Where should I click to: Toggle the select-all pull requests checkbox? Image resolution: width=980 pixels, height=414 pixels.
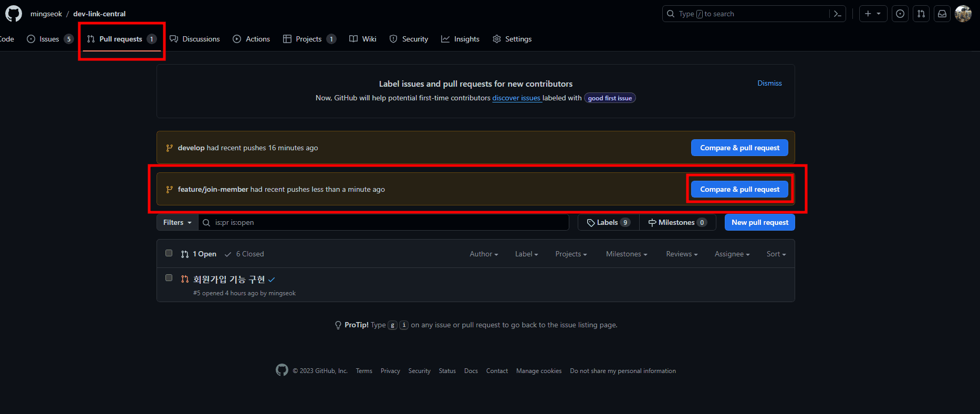169,253
